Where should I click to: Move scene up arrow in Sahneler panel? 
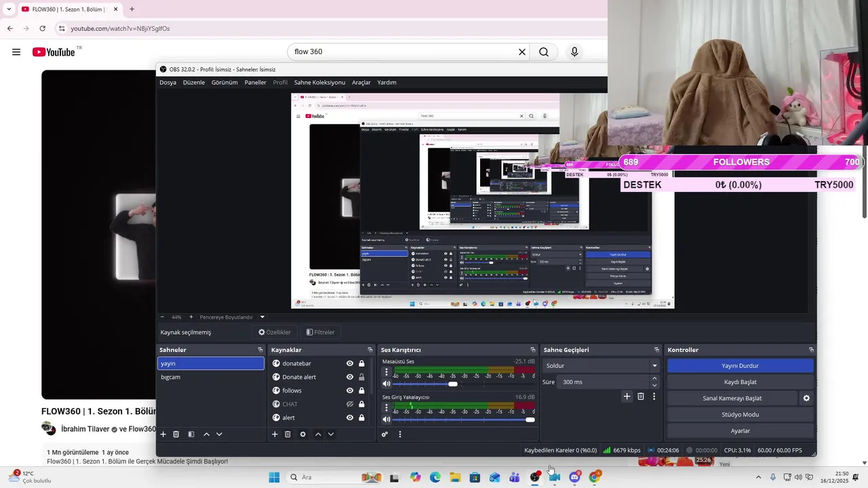(x=206, y=434)
